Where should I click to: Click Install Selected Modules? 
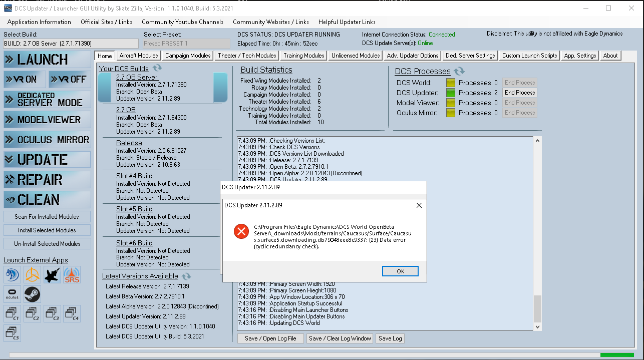coord(47,230)
